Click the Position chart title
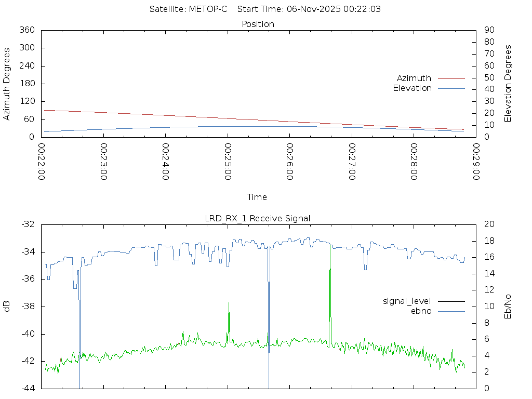Viewport: 532px width, 399px height. [x=258, y=24]
